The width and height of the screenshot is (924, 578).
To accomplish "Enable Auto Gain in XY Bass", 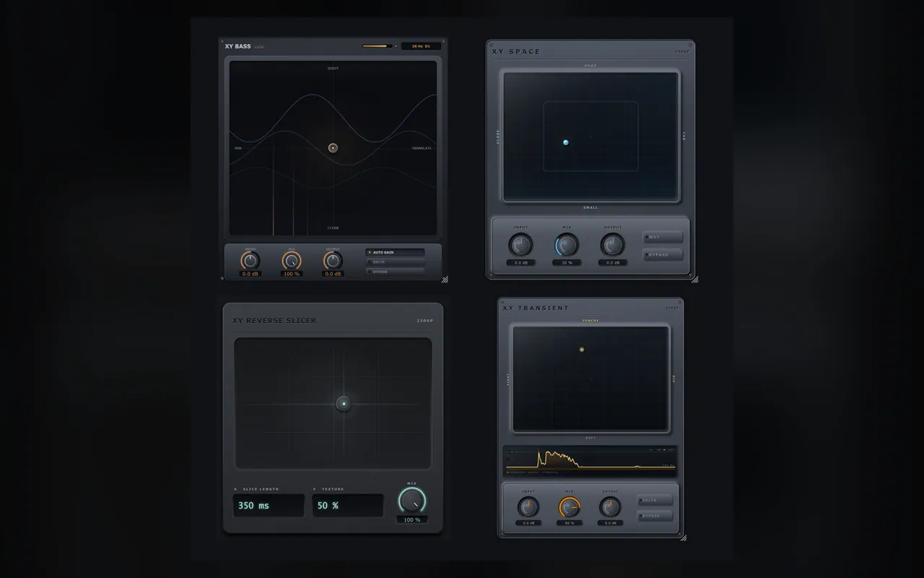I will coord(395,252).
